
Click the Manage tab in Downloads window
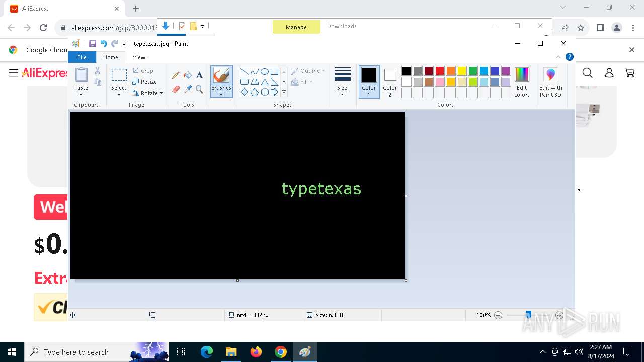(x=296, y=27)
